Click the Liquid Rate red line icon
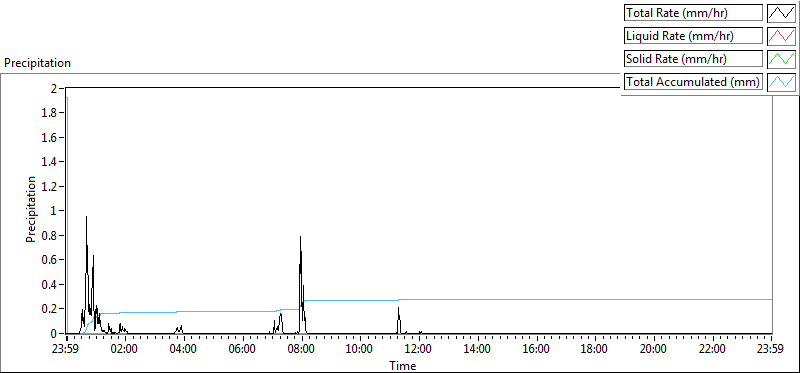The height and width of the screenshot is (373, 800). (x=782, y=36)
